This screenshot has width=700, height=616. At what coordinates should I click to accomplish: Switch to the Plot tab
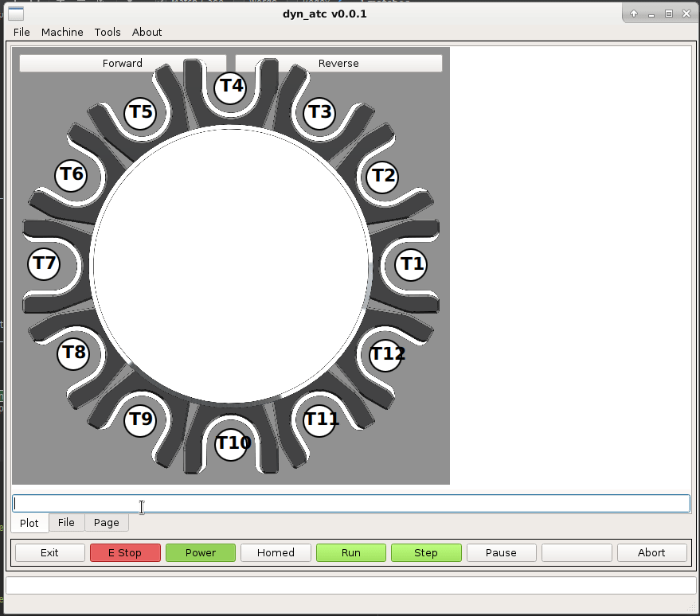point(29,523)
